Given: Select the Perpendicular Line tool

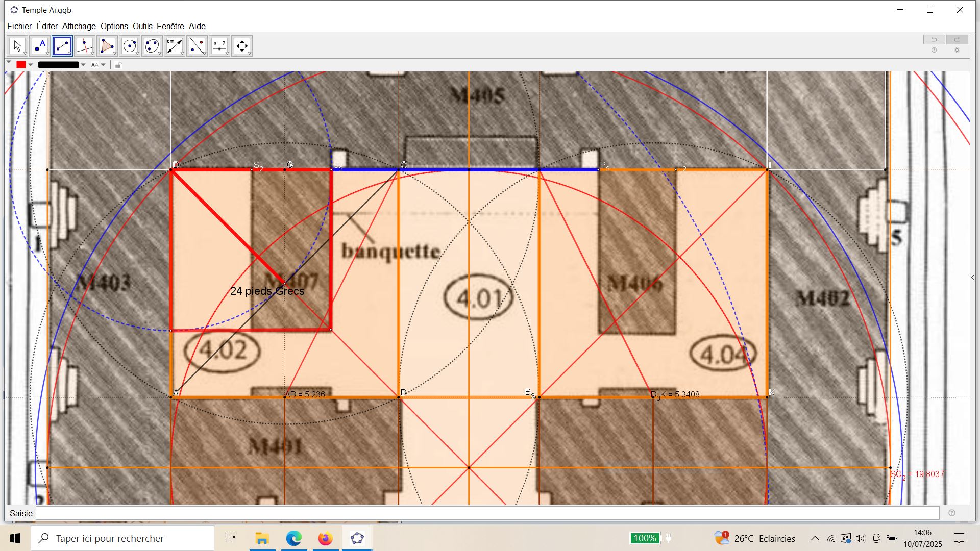Looking at the screenshot, I should [x=85, y=46].
